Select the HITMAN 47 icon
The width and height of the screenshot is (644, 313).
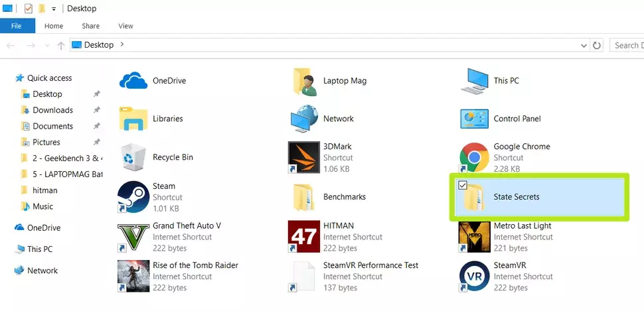click(304, 237)
